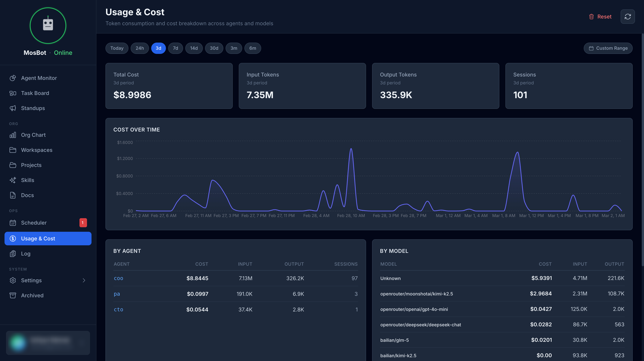Image resolution: width=644 pixels, height=361 pixels.
Task: Click the tallest cost chart peak
Action: (351, 149)
